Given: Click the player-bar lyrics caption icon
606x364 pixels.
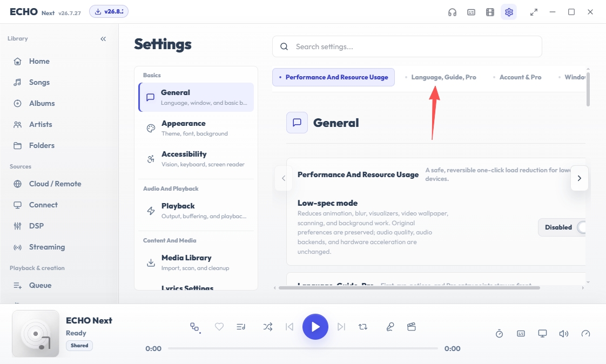Looking at the screenshot, I should [x=521, y=333].
